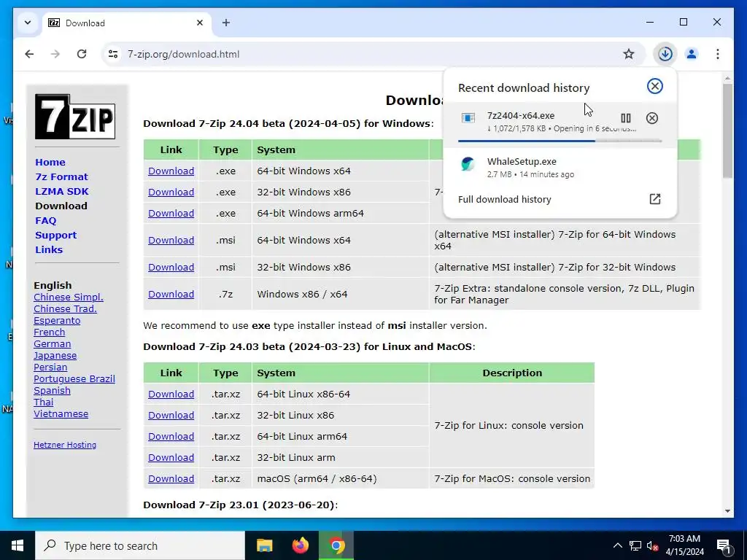Open the tab search dropdown arrow
Screen dimensions: 747x560
(28, 23)
